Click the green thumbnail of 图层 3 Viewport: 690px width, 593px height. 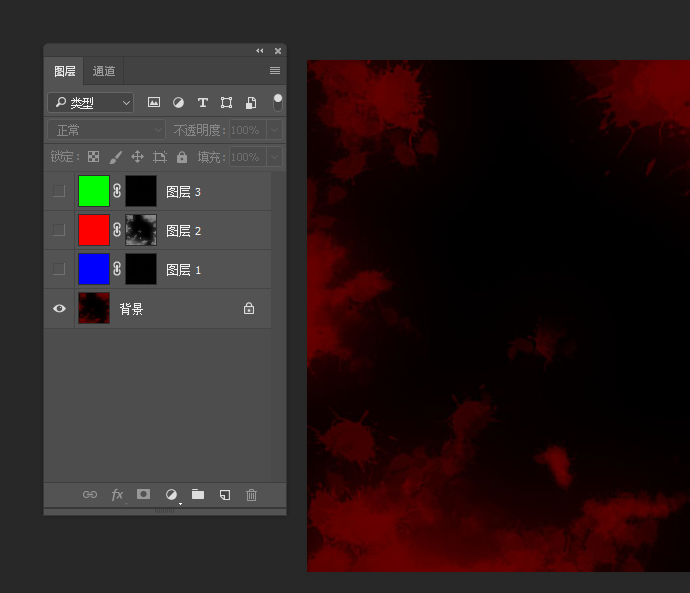94,191
